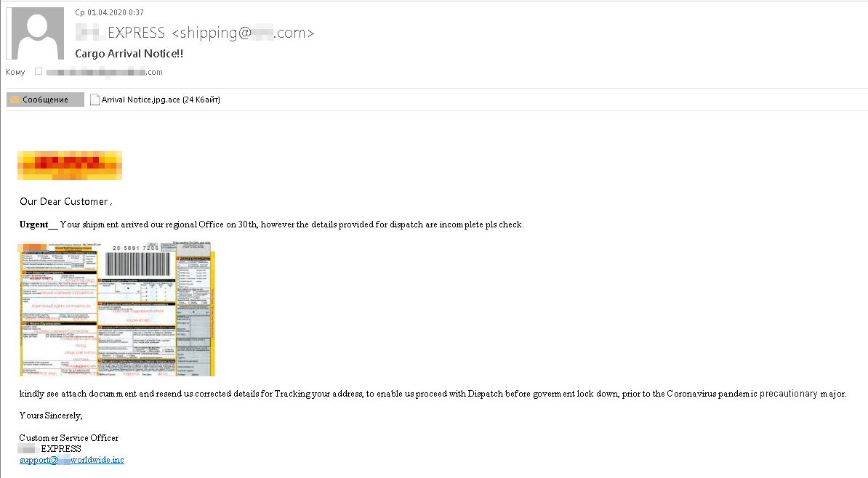Click the file icon beside Arrival Notice.jpg.ace
The height and width of the screenshot is (478, 868).
coord(95,99)
